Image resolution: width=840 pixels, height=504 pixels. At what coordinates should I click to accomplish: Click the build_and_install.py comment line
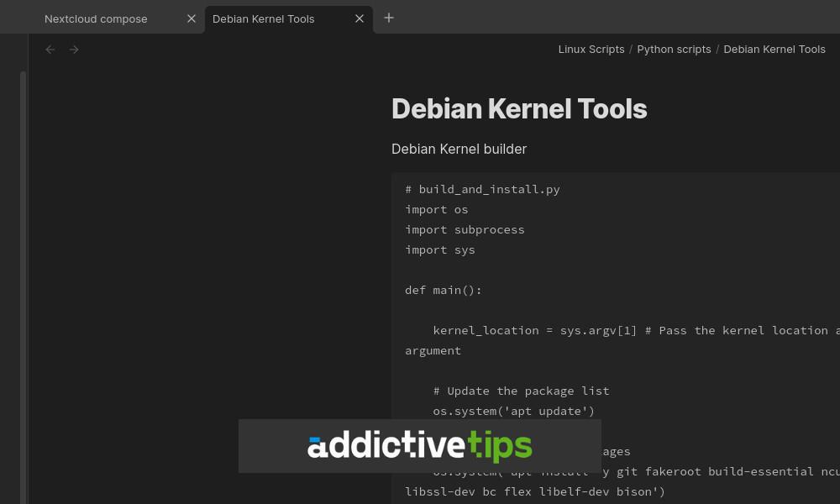tap(482, 189)
